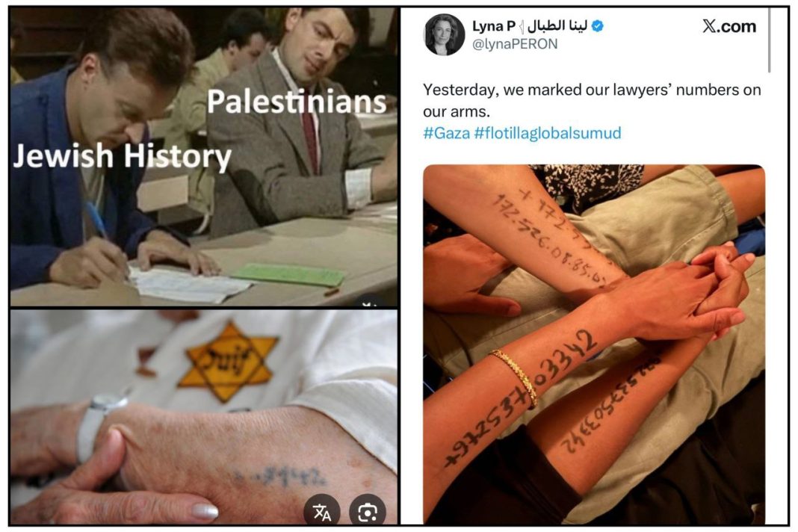The height and width of the screenshot is (532, 798).
Task: Tap the translate icon on the photo
Action: pyautogui.click(x=321, y=510)
